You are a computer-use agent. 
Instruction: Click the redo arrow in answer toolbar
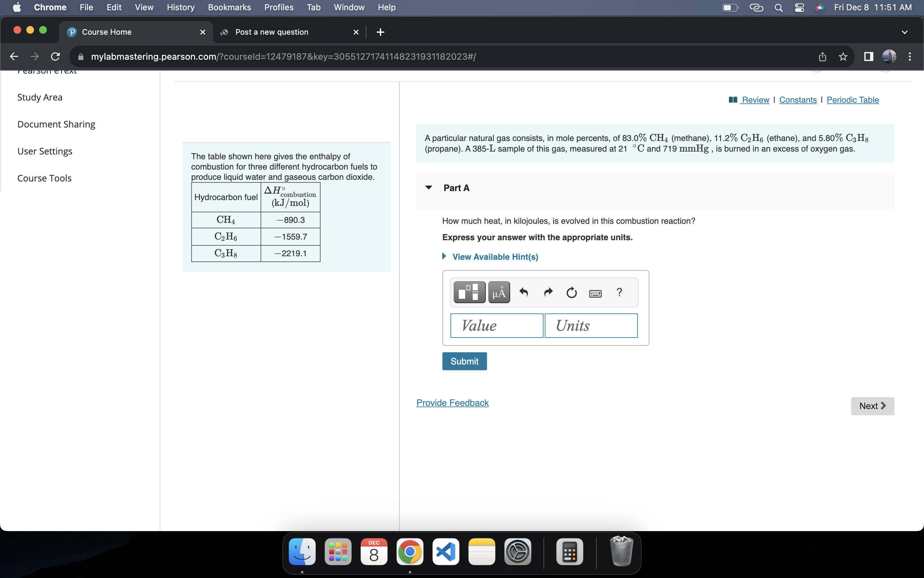548,293
